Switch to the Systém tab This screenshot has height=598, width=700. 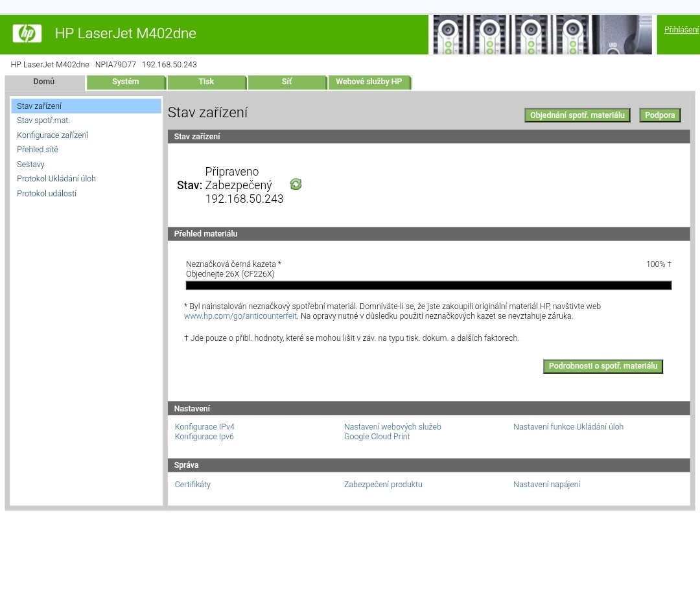[126, 82]
